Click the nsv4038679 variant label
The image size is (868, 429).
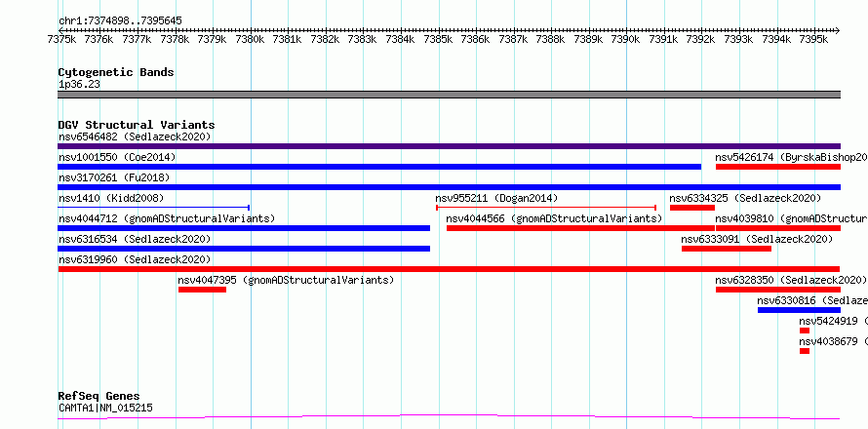pyautogui.click(x=833, y=341)
